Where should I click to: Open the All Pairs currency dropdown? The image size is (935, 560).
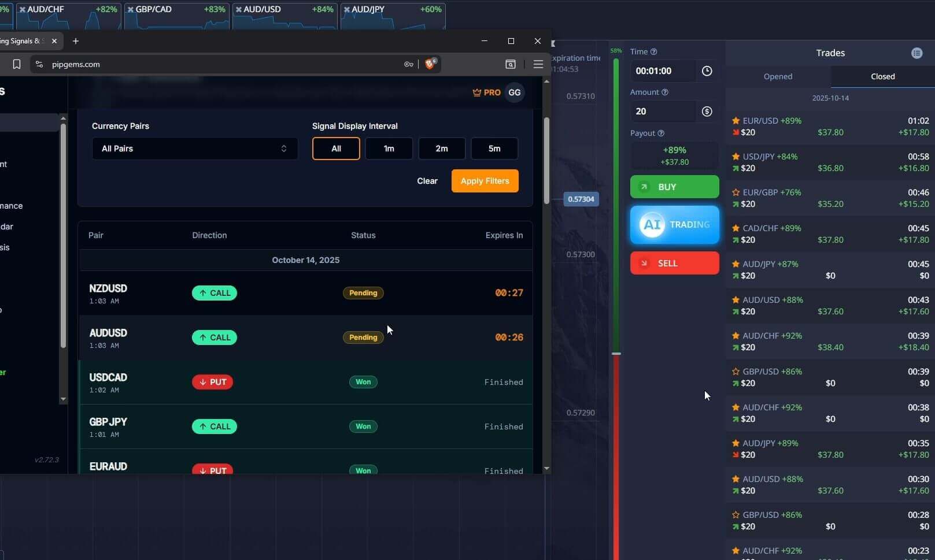click(194, 149)
